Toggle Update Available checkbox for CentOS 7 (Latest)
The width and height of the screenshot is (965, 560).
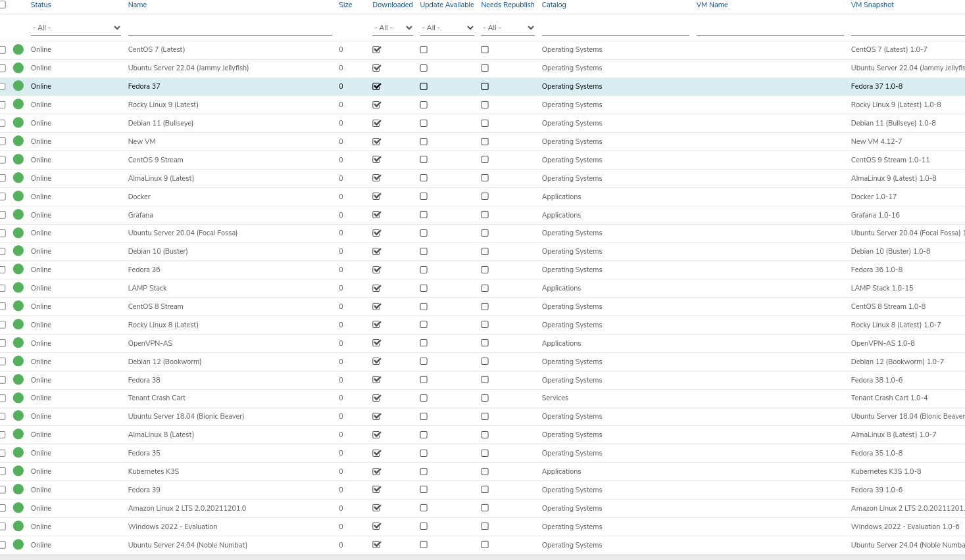tap(424, 49)
